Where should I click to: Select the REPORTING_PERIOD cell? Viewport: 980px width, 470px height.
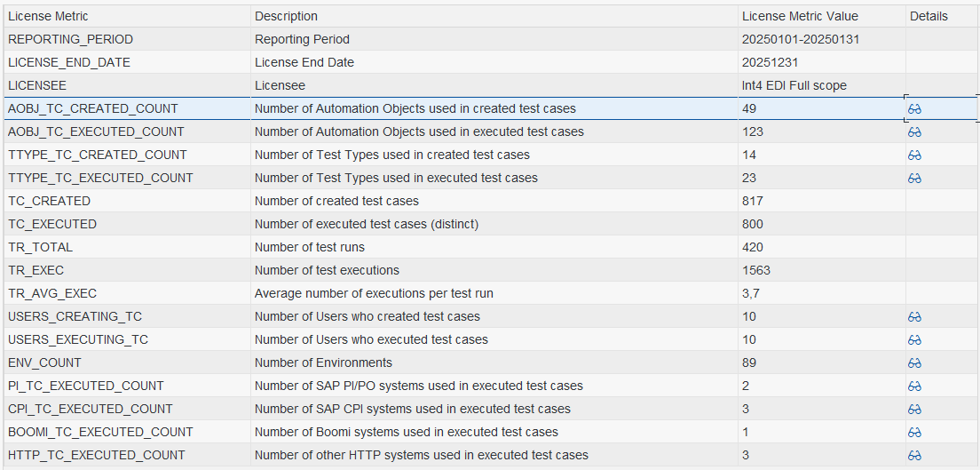point(128,39)
